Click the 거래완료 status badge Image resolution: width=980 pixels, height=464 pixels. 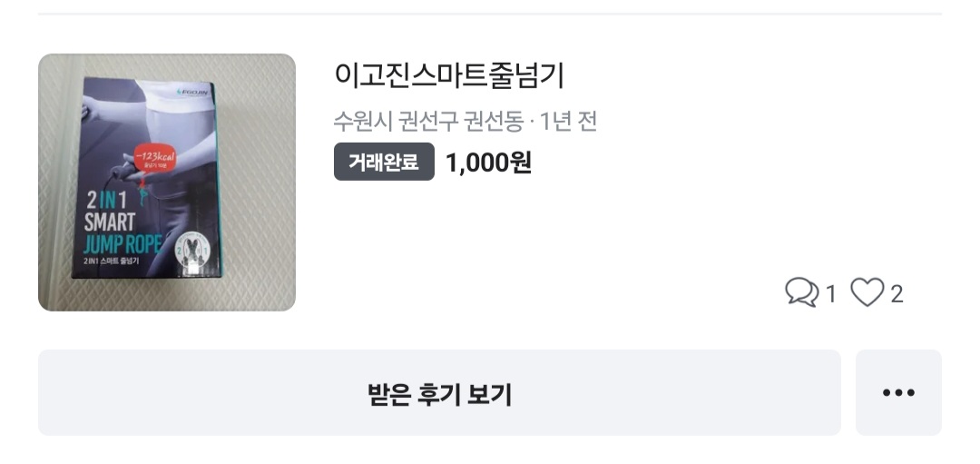pos(384,163)
